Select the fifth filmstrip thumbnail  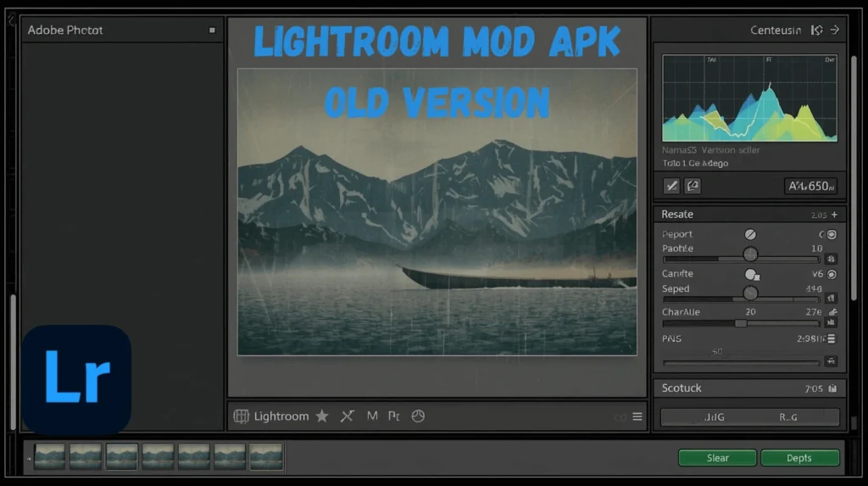click(194, 457)
